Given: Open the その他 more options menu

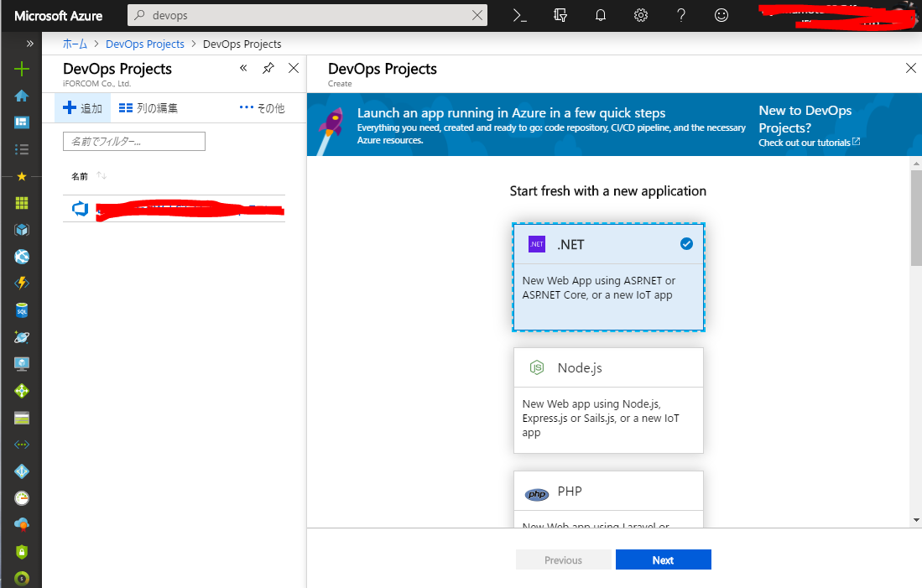Looking at the screenshot, I should pyautogui.click(x=263, y=108).
